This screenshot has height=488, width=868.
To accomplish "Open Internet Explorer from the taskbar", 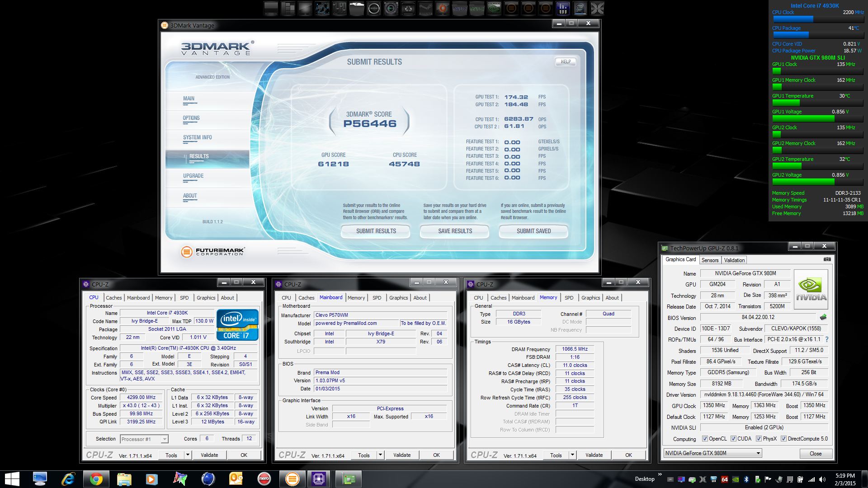I will (68, 479).
